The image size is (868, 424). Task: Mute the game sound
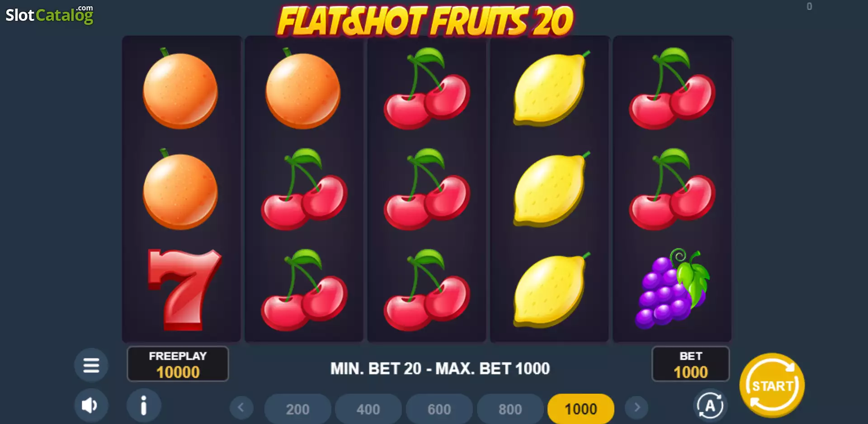click(91, 405)
